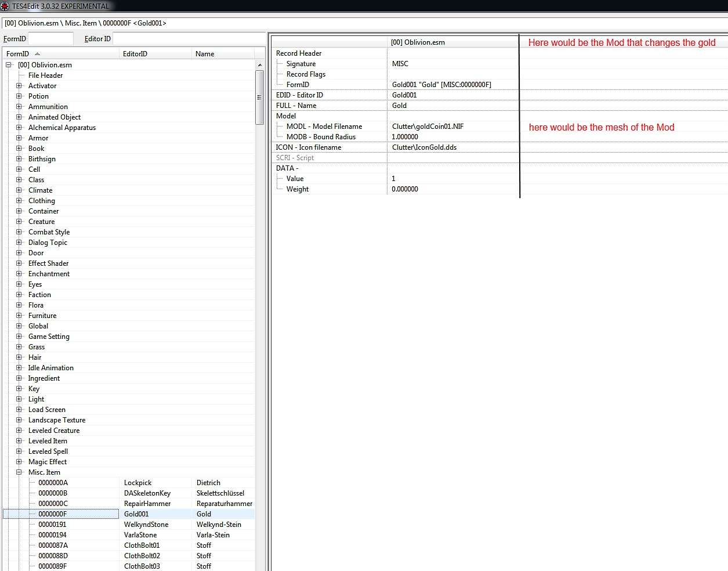Sort tree by the FormID column header
The height and width of the screenshot is (571, 728).
coord(61,54)
